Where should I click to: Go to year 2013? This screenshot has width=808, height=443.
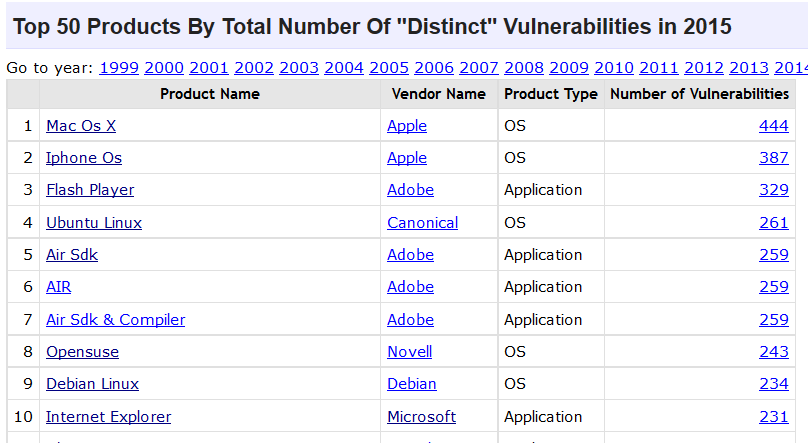coord(749,68)
